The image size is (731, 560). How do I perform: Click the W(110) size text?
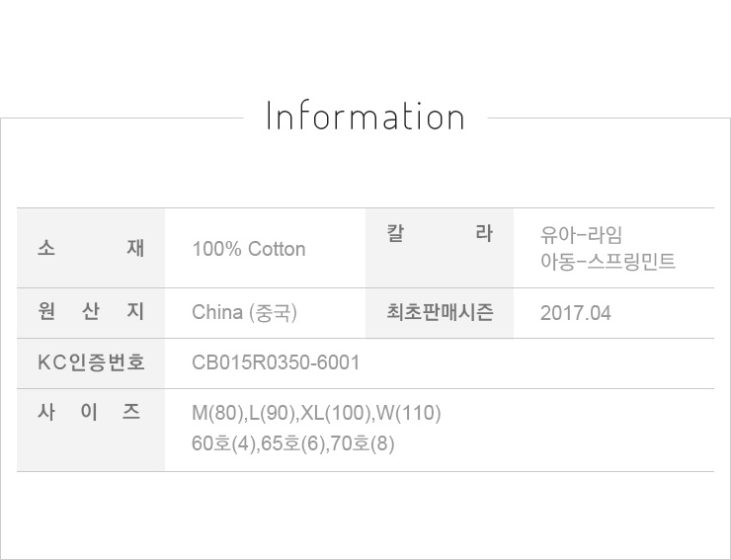[408, 413]
